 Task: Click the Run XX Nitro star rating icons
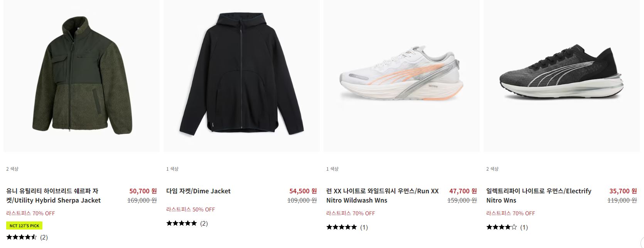click(342, 227)
